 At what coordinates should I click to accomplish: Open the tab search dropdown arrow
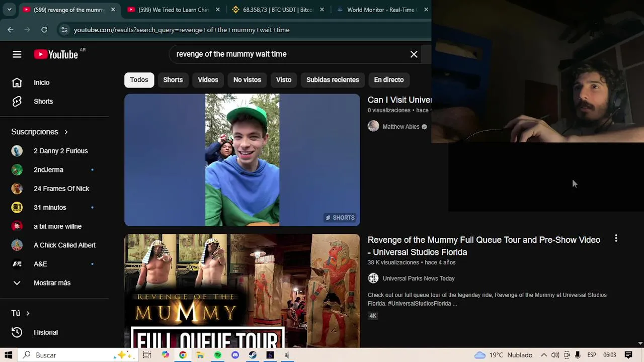click(9, 10)
